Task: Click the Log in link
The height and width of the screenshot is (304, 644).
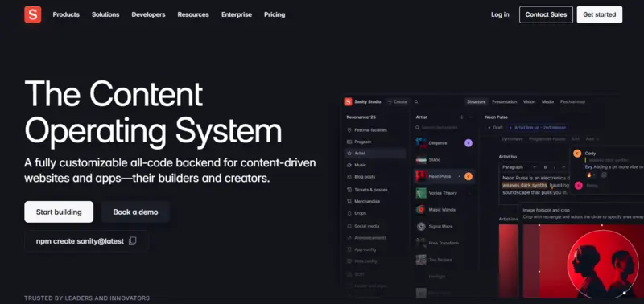Action: click(500, 14)
